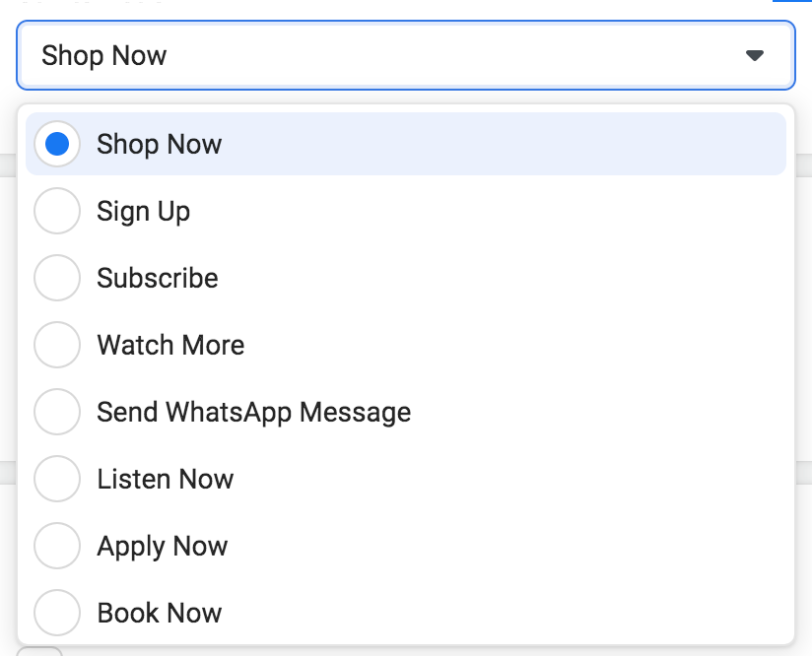Choose the 'Subscribe' option label

(x=158, y=278)
